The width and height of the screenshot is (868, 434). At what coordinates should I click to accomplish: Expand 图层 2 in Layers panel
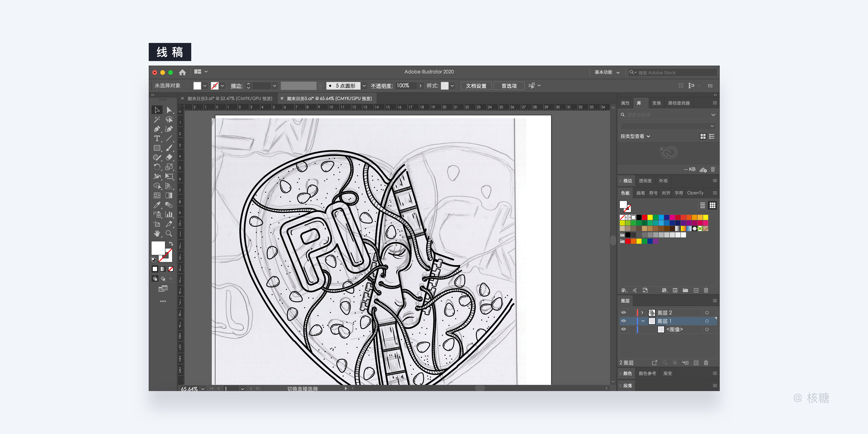coord(642,312)
